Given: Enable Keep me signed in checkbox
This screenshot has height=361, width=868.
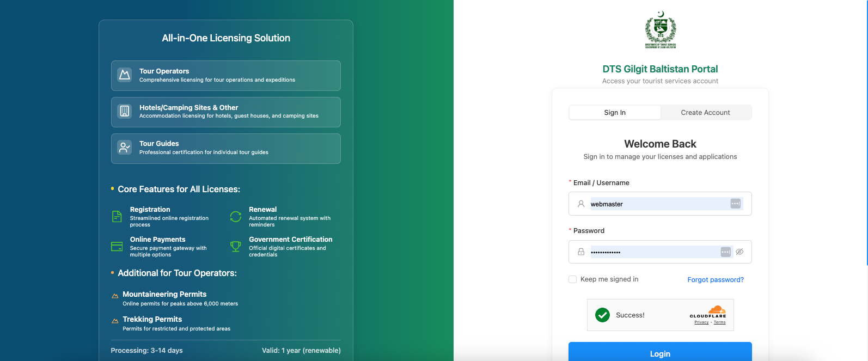Looking at the screenshot, I should (x=572, y=279).
